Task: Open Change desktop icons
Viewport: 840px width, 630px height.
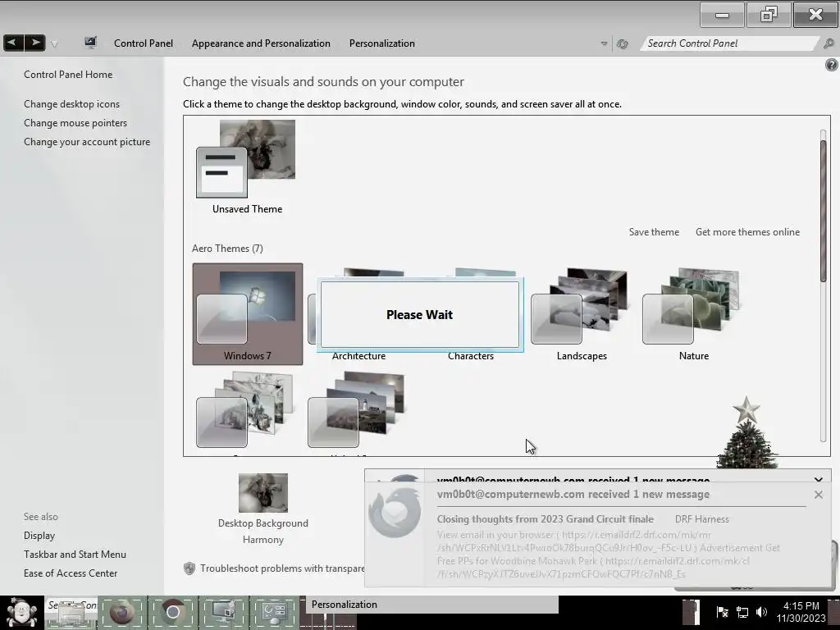Action: point(72,104)
